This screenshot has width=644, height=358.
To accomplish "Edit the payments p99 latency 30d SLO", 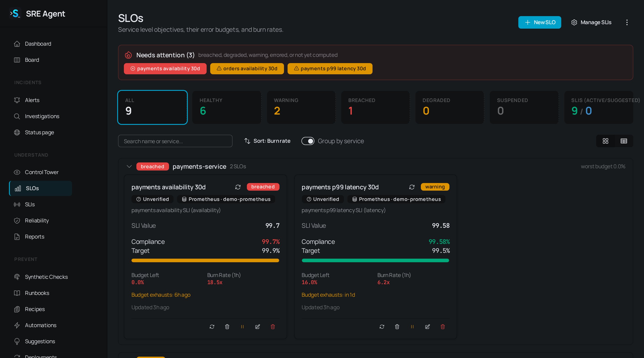I will click(x=428, y=327).
